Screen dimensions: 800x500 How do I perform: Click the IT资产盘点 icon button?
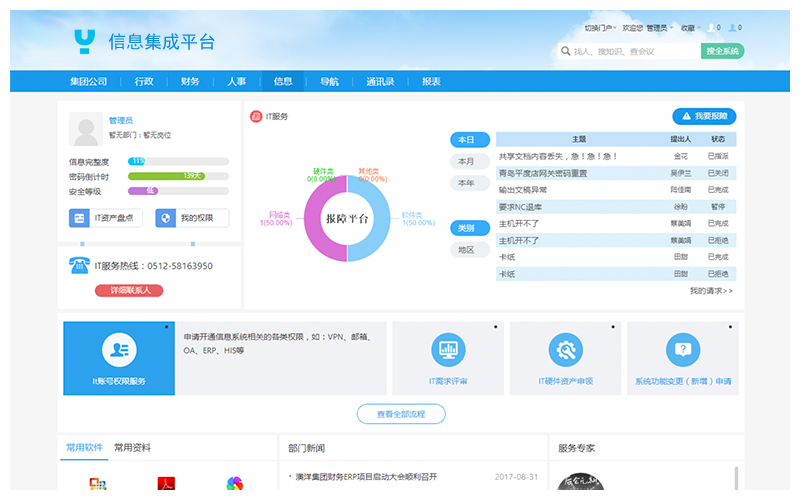79,218
